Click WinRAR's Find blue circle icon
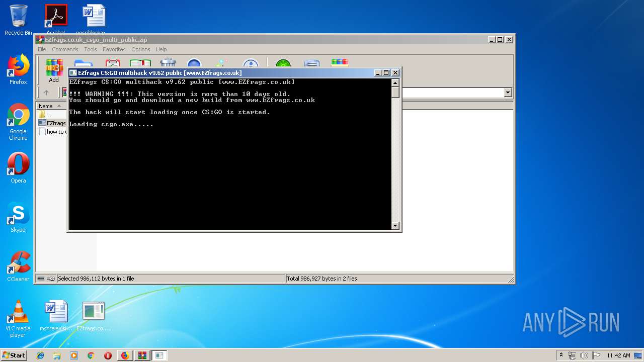 click(194, 63)
